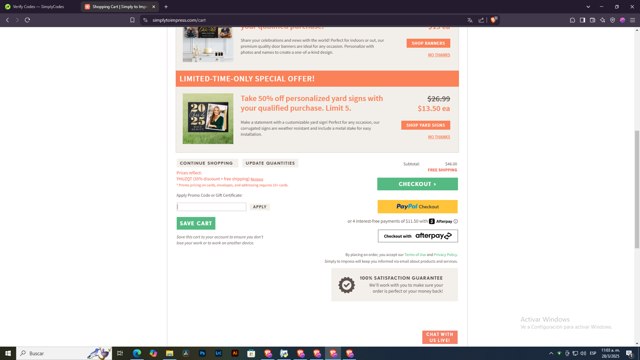Focus the promo code input field

coord(211,207)
